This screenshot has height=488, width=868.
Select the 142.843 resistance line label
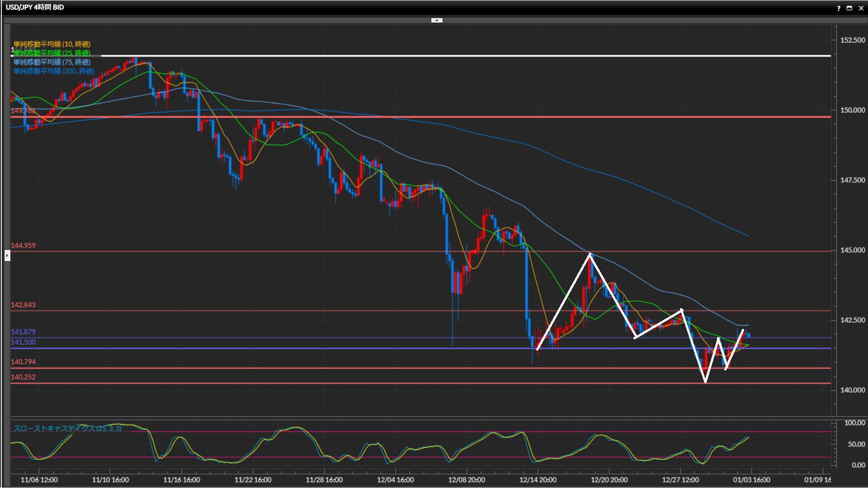[23, 305]
